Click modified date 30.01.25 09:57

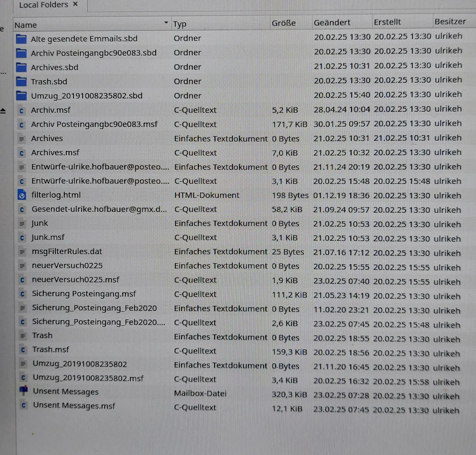pos(342,124)
